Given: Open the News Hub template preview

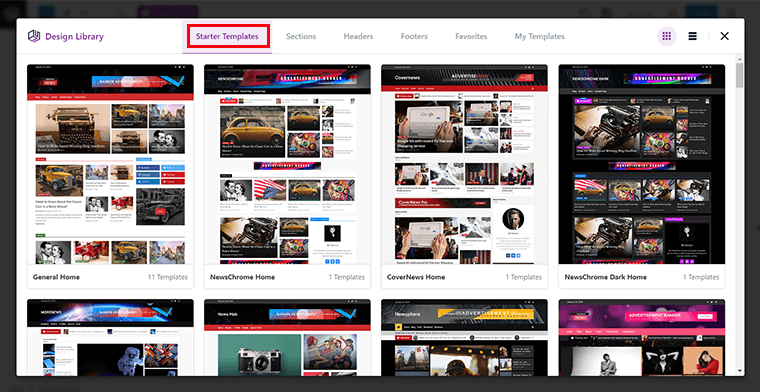Looking at the screenshot, I should click(287, 337).
